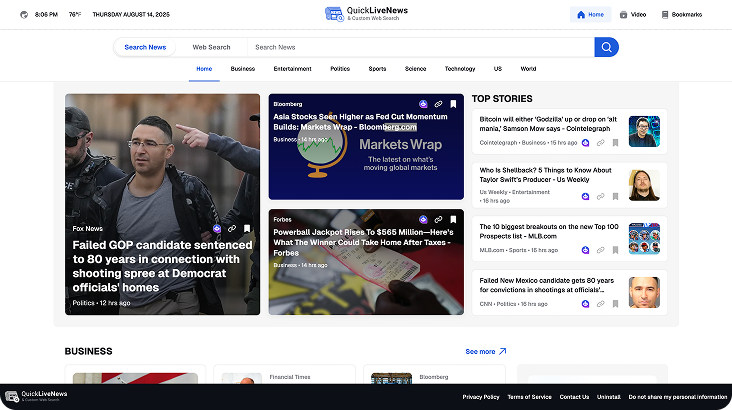Open the Science category tab
This screenshot has height=410, width=732.
[415, 69]
